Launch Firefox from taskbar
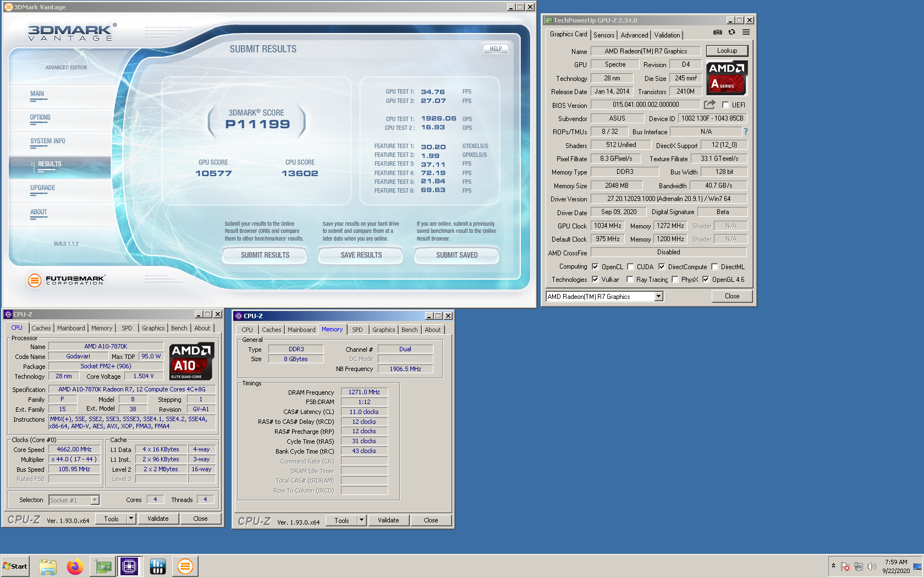Viewport: 924px width, 578px height. [x=75, y=566]
